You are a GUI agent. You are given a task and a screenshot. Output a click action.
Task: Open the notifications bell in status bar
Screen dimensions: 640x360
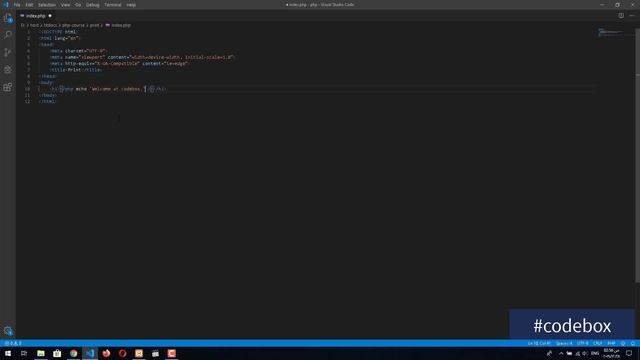pyautogui.click(x=633, y=343)
